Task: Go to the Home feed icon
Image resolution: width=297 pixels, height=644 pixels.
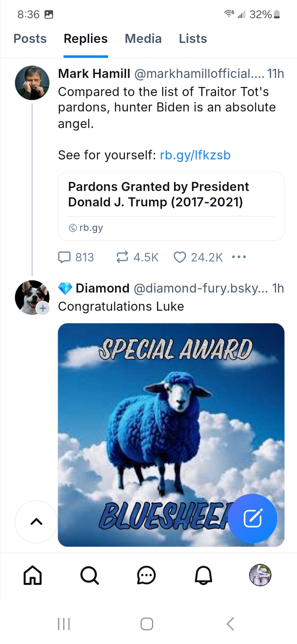Action: (32, 575)
